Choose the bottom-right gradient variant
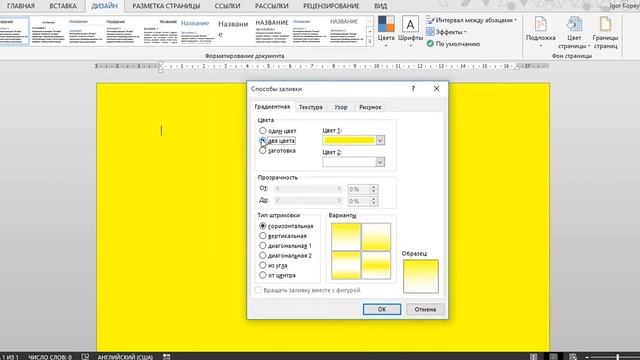The width and height of the screenshot is (640, 360). coord(376,265)
